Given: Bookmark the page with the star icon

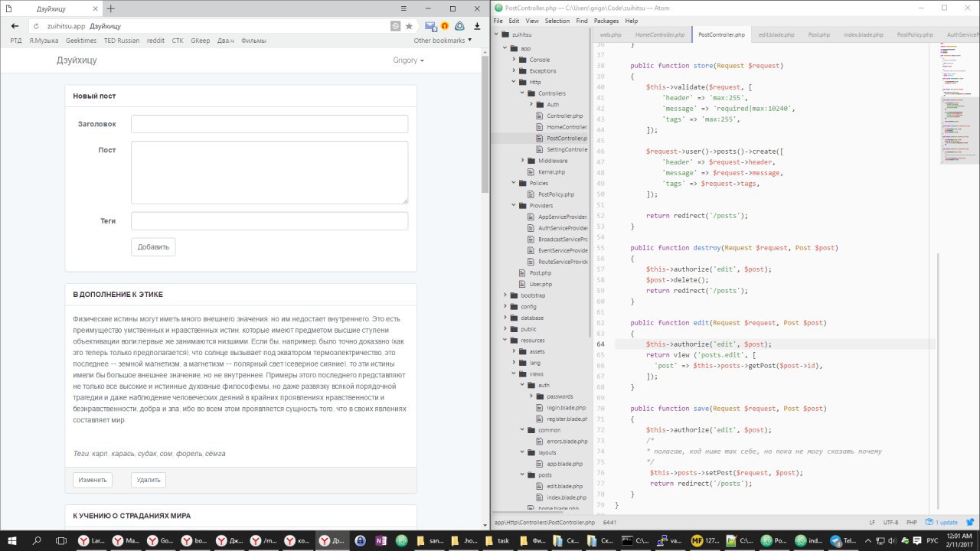Looking at the screenshot, I should [x=409, y=25].
